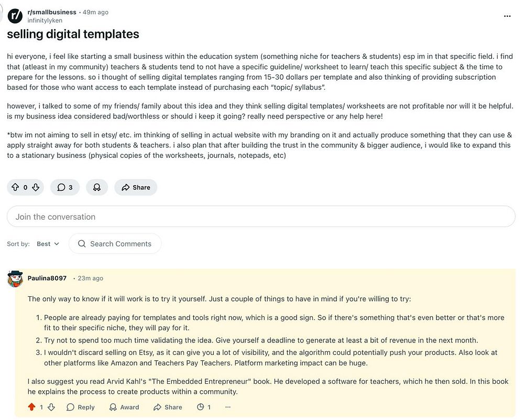The image size is (524, 420).
Task: Share the post via Share button
Action: [136, 187]
